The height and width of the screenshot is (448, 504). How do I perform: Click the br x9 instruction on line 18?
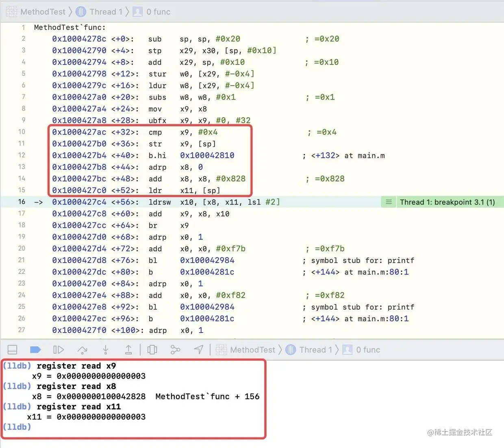[x=169, y=225]
